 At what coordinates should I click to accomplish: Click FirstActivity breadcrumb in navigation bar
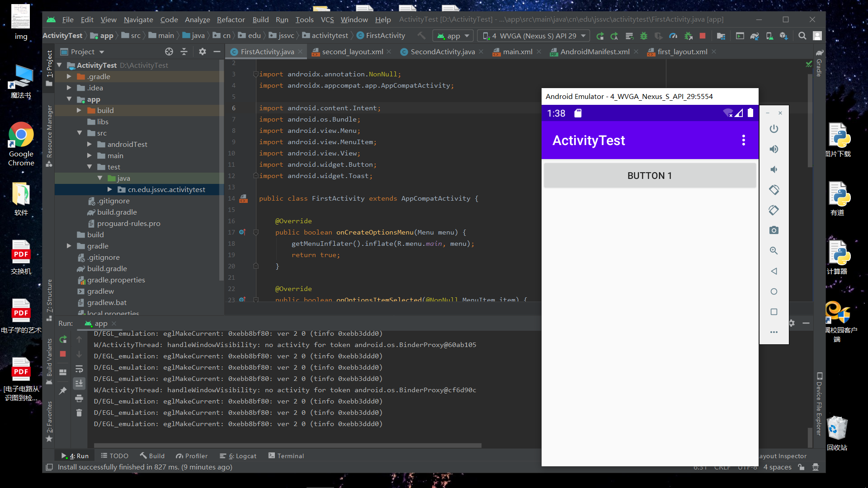point(381,35)
